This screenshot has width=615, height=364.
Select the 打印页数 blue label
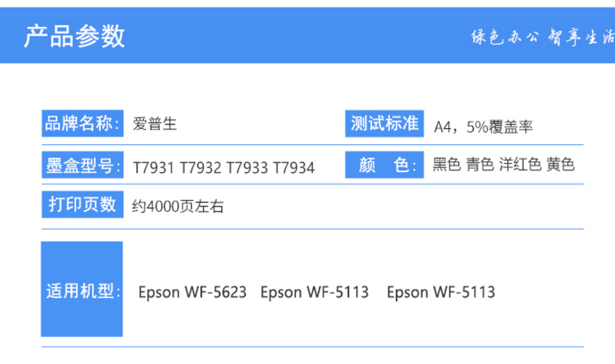pos(81,205)
